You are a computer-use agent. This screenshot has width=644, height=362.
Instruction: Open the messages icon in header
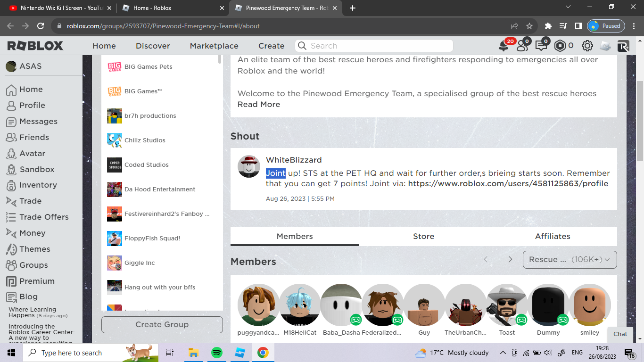point(541,46)
